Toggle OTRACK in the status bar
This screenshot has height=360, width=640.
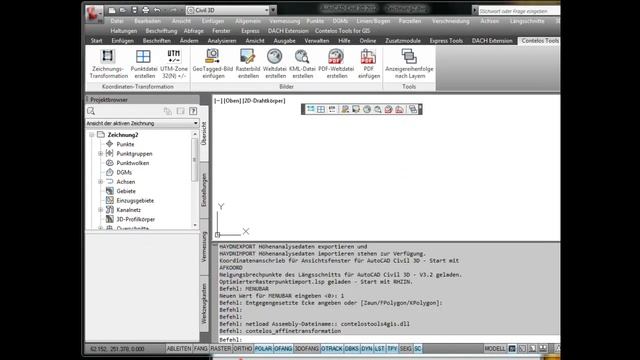click(x=332, y=349)
